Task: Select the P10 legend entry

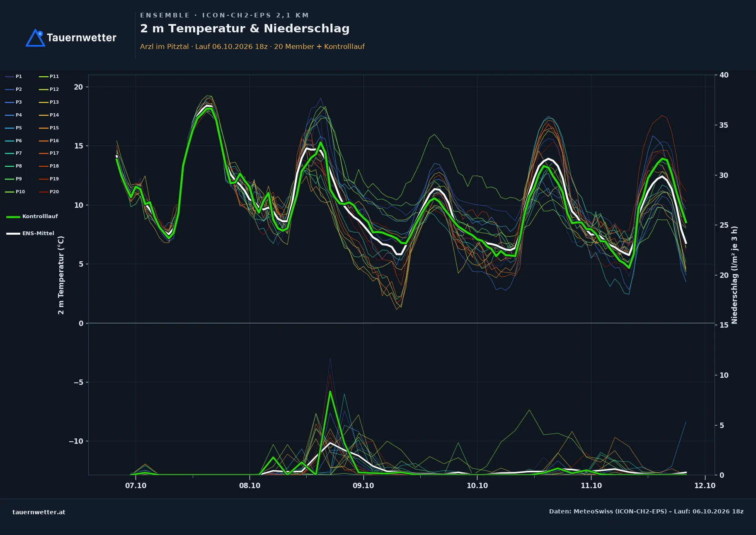Action: [x=15, y=192]
